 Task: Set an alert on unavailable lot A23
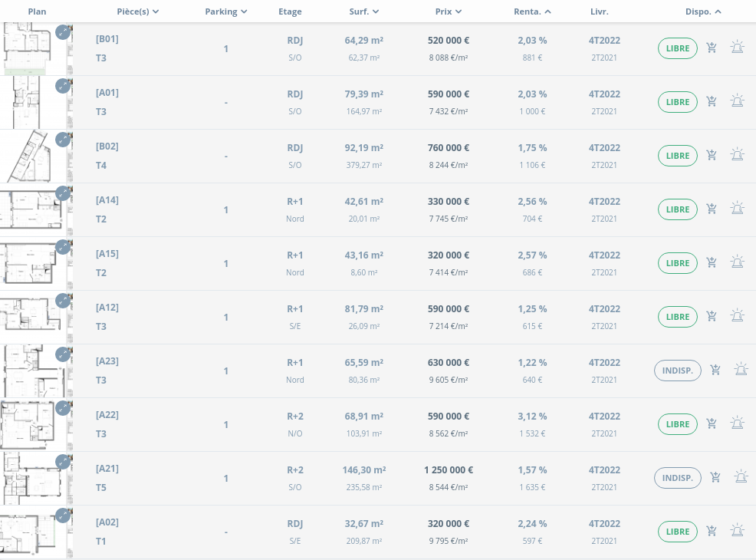741,371
